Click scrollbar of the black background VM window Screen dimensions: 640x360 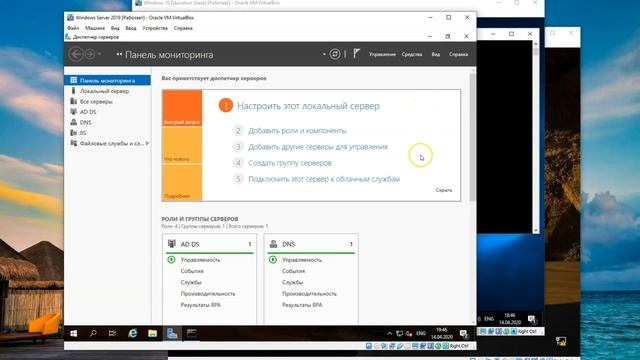(536, 137)
